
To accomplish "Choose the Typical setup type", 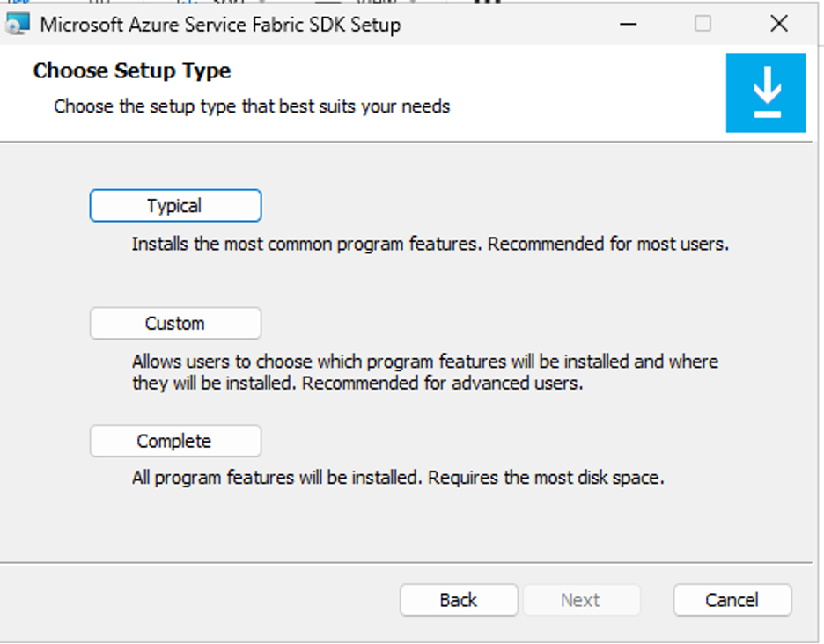I will coord(175,205).
